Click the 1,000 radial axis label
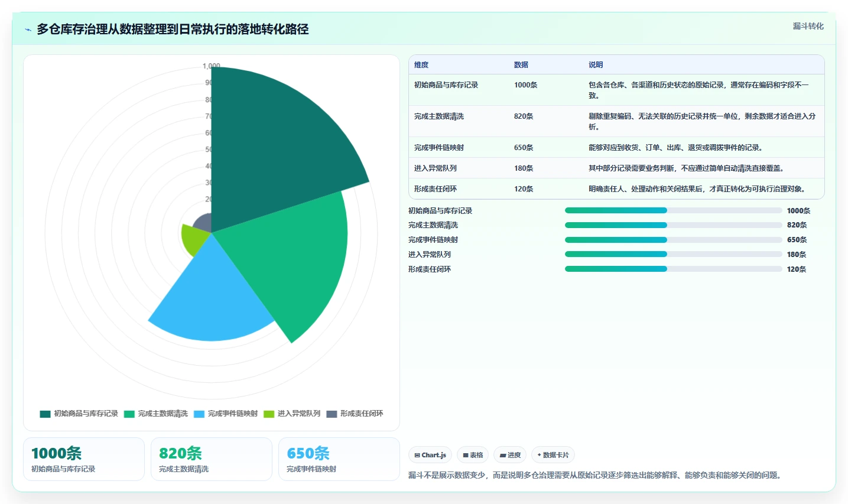 (211, 66)
